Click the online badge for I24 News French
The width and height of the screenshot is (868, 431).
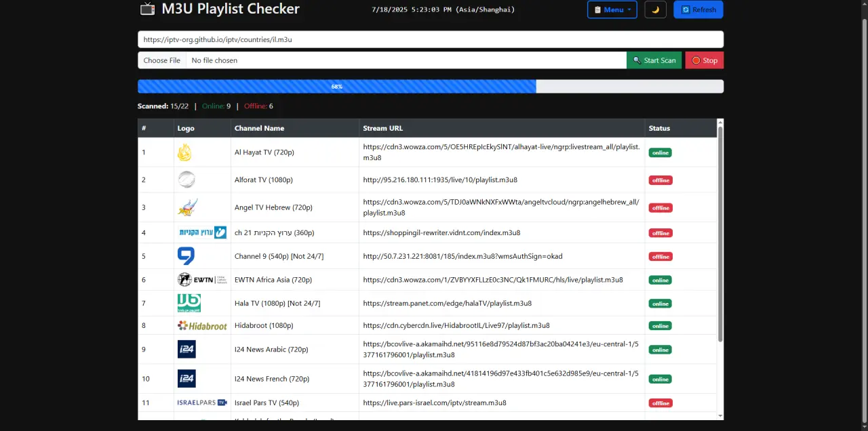(660, 379)
